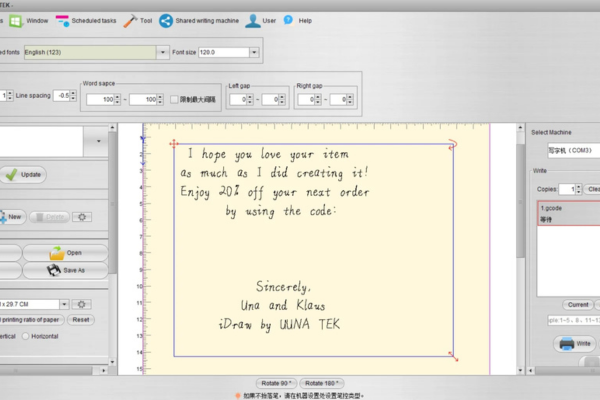Toggle the checkbox next to Word space fields
This screenshot has width=600, height=400.
[x=174, y=100]
